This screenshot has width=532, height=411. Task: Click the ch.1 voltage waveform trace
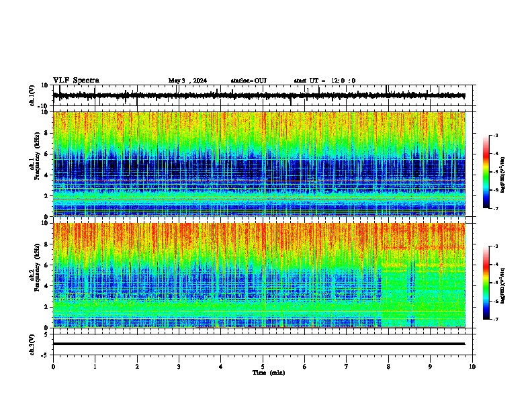click(x=259, y=95)
